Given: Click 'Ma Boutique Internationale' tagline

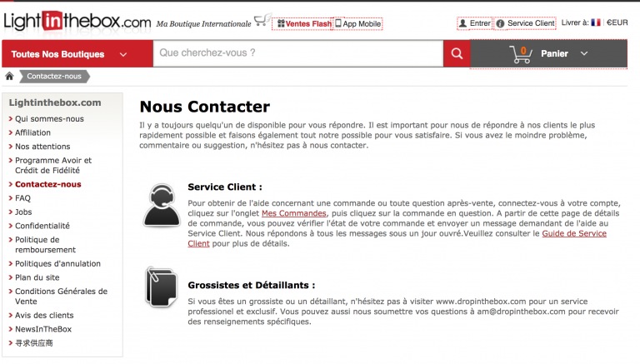Looking at the screenshot, I should 203,24.
